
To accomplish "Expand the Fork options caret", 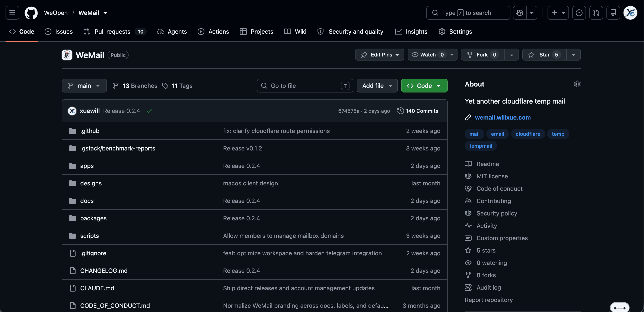I will pyautogui.click(x=511, y=55).
